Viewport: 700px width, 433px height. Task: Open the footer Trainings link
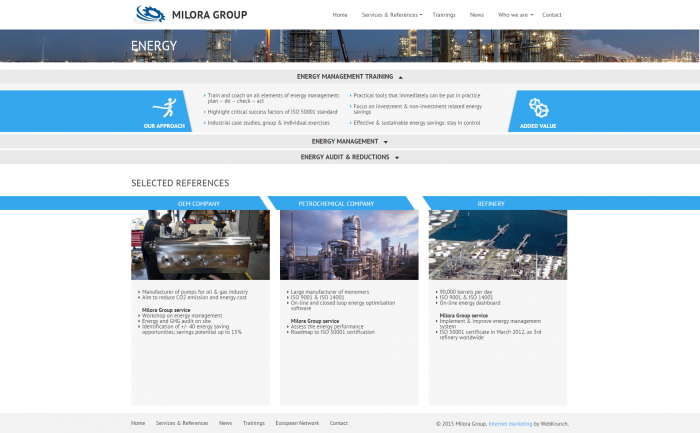[254, 423]
